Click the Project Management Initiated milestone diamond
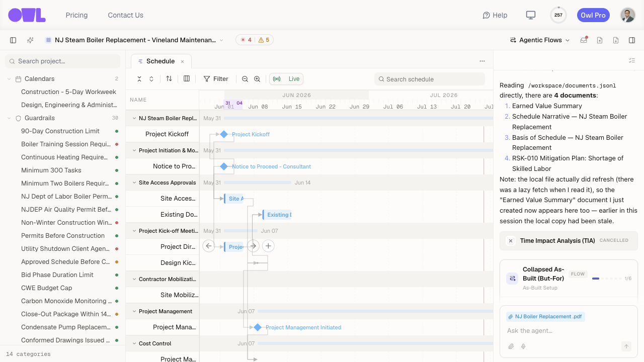 point(258,327)
